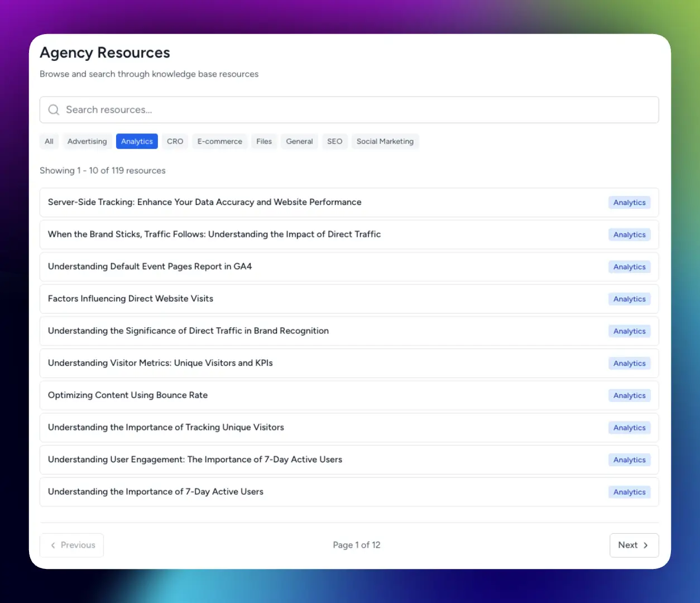Click the Analytics badge on Factors Influencing Direct Website Visits
The height and width of the screenshot is (603, 700).
(x=629, y=299)
